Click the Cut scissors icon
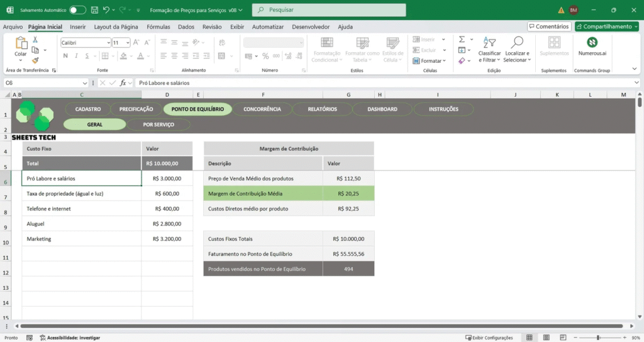The image size is (644, 342). 35,39
